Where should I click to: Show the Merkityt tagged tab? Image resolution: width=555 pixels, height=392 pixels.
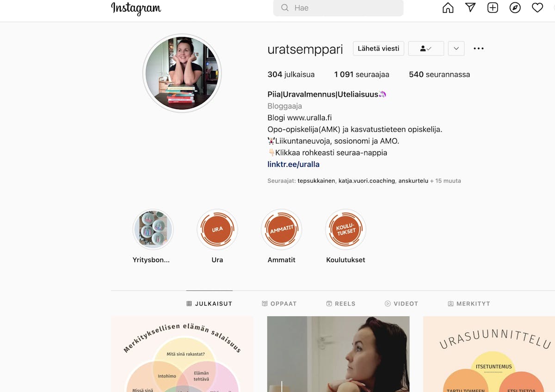point(469,304)
